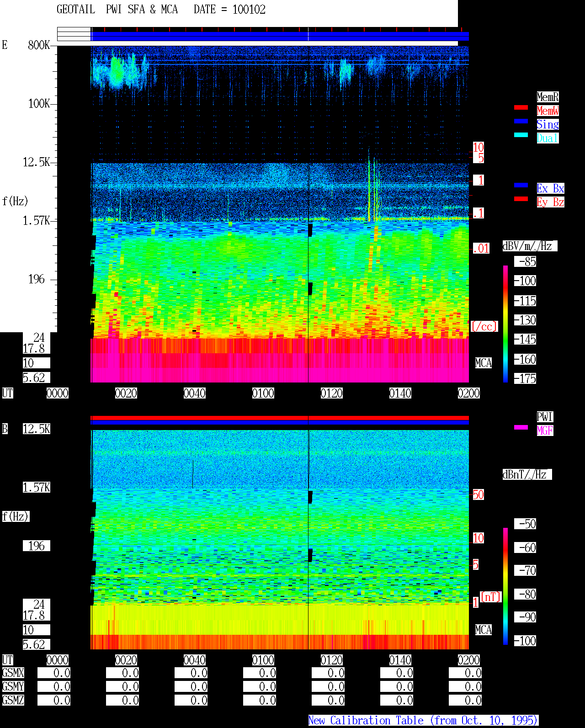
Task: Click the 0140 UT label under B panel
Action: (x=400, y=660)
